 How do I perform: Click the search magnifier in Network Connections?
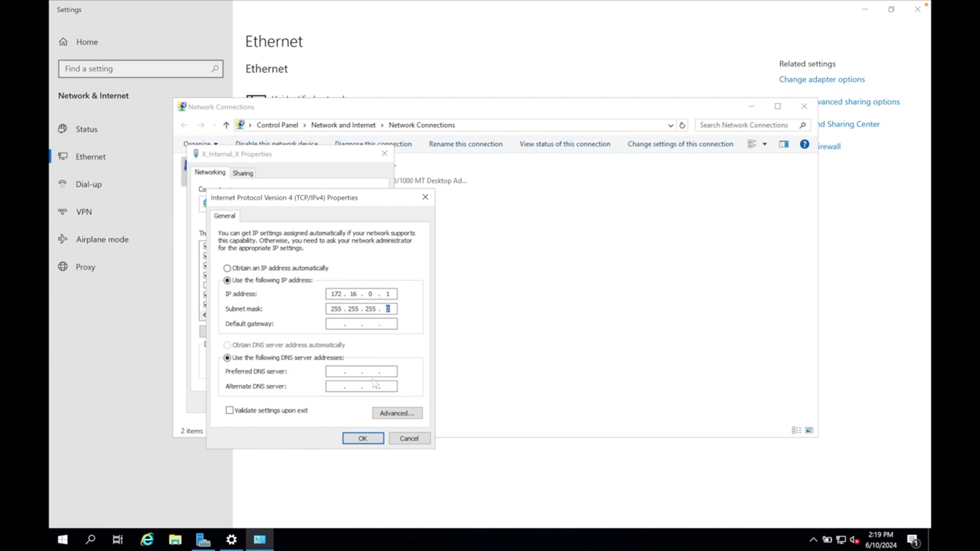pyautogui.click(x=802, y=125)
